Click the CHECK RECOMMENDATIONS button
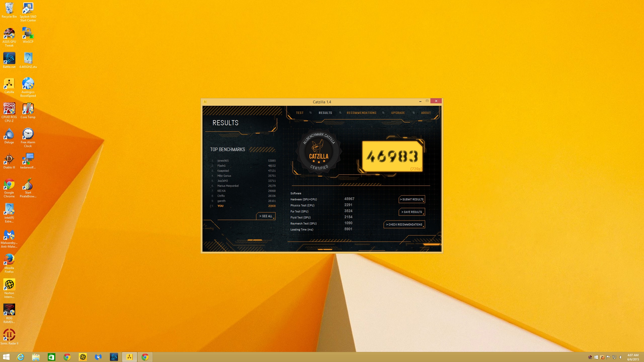Image resolution: width=644 pixels, height=362 pixels. pyautogui.click(x=404, y=224)
